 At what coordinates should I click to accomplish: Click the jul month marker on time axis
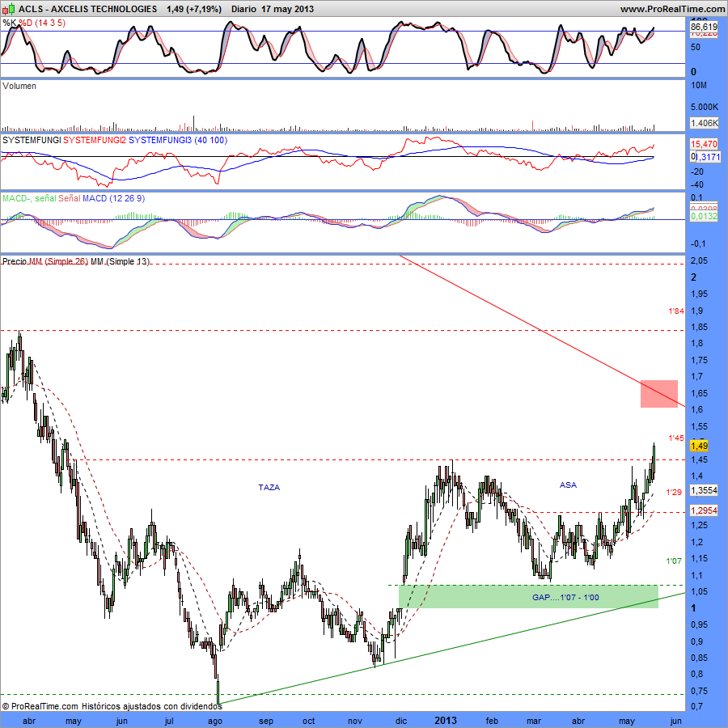click(170, 721)
